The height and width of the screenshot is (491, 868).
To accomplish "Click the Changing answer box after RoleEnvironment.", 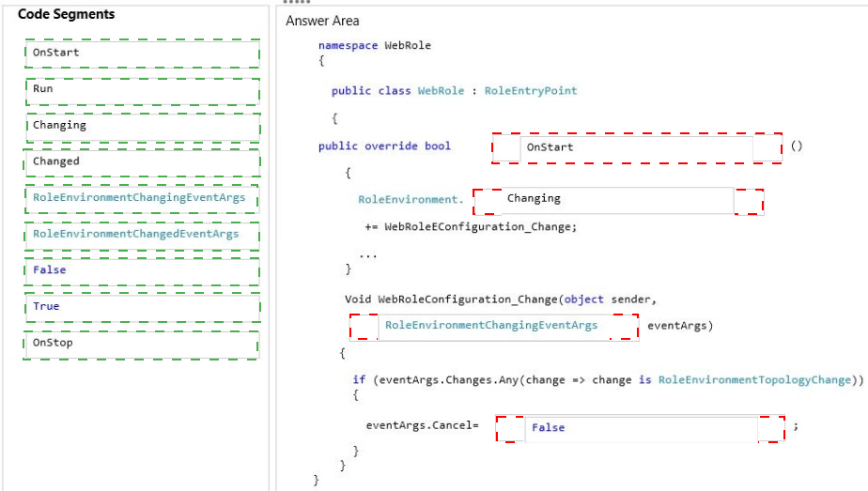I will pos(618,201).
